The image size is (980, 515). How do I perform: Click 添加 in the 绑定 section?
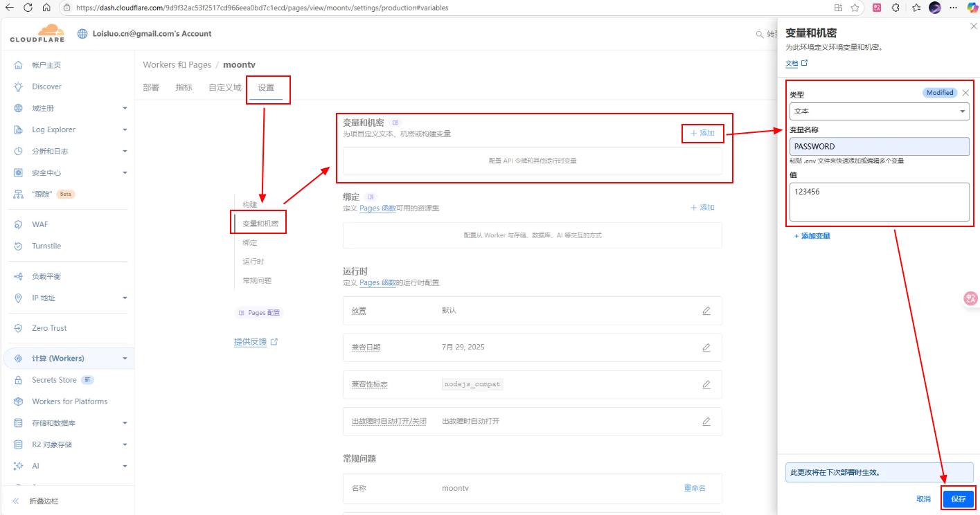coord(702,208)
